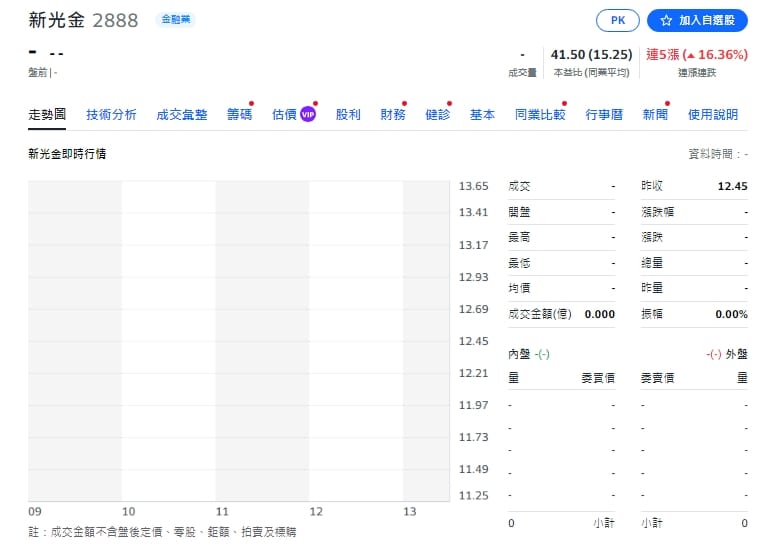Viewport: 767px width, 553px height.
Task: Click the 開盤 row label
Action: point(519,212)
